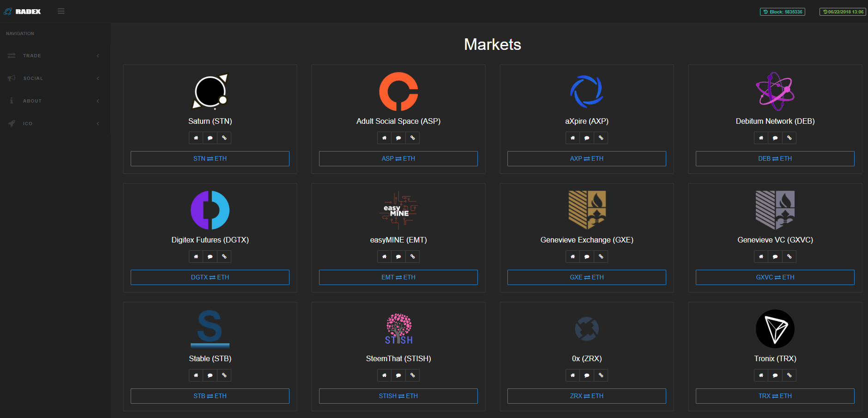Viewport: 868px width, 418px height.
Task: Open the STN ⇄ ETH market
Action: 210,158
